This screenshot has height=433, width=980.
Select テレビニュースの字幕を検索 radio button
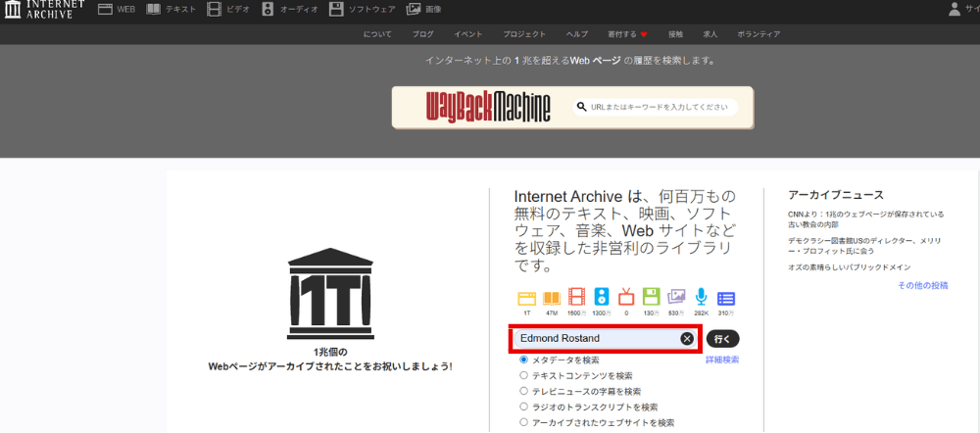coord(523,391)
